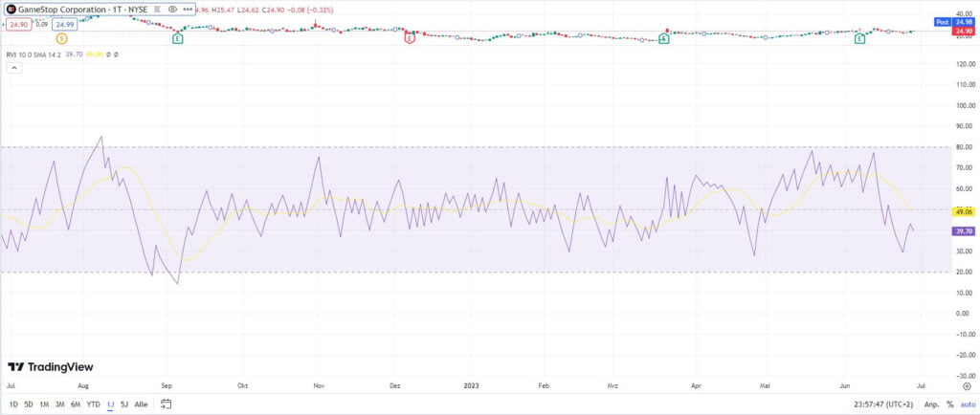Screen dimensions: 980x415
Task: Open the time axis settings gear icon
Action: pyautogui.click(x=967, y=386)
